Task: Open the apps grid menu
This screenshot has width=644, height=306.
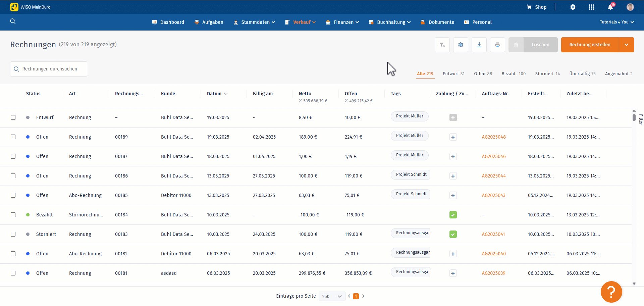Action: pos(592,7)
